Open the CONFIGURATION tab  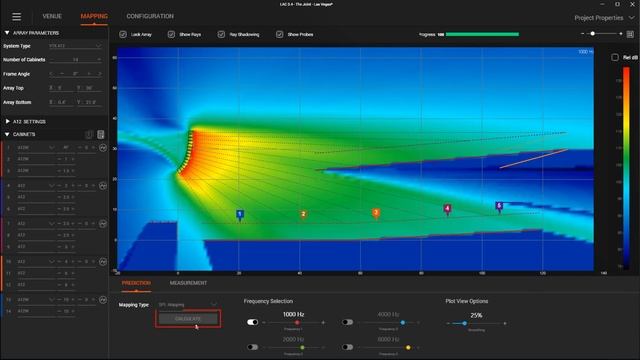click(x=150, y=16)
